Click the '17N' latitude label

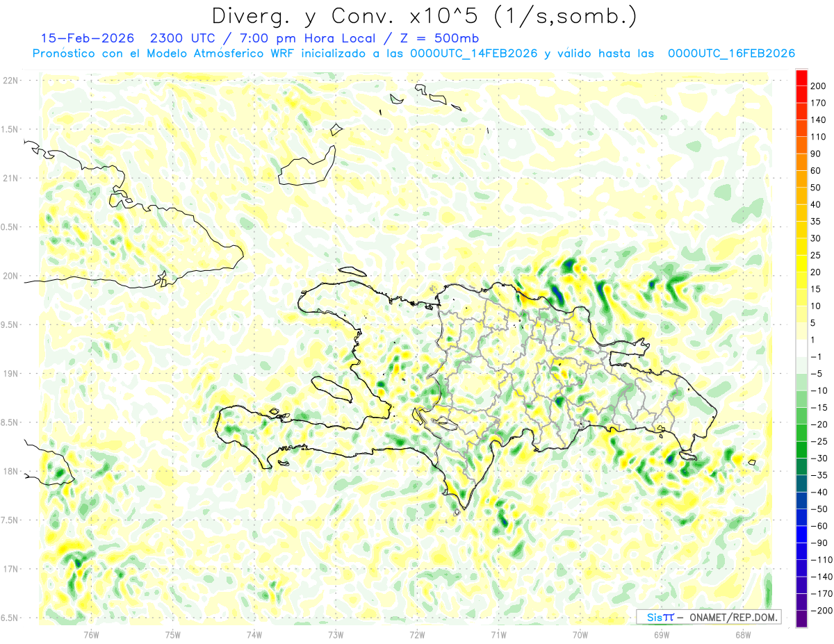pos(10,569)
